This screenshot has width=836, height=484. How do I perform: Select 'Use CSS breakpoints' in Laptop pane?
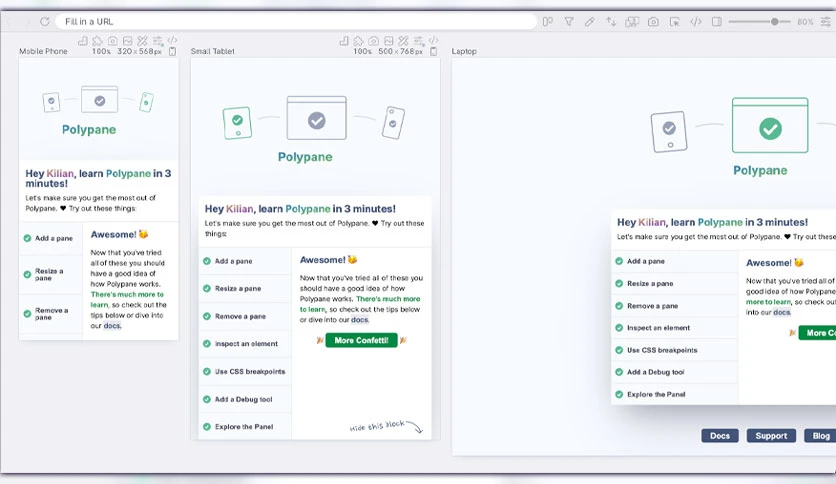point(674,350)
